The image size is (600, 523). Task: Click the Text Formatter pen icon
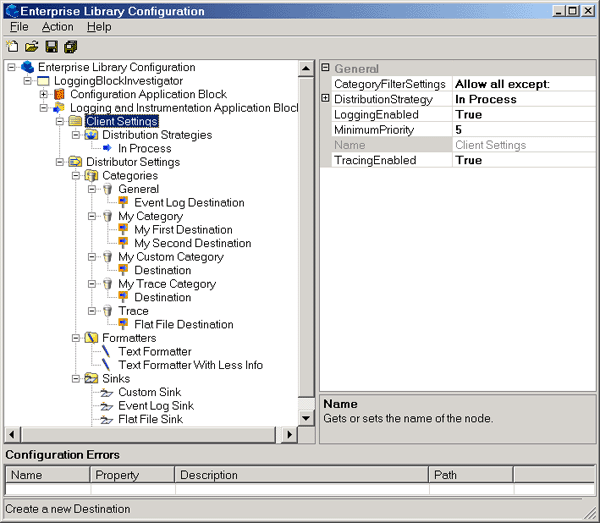point(106,351)
